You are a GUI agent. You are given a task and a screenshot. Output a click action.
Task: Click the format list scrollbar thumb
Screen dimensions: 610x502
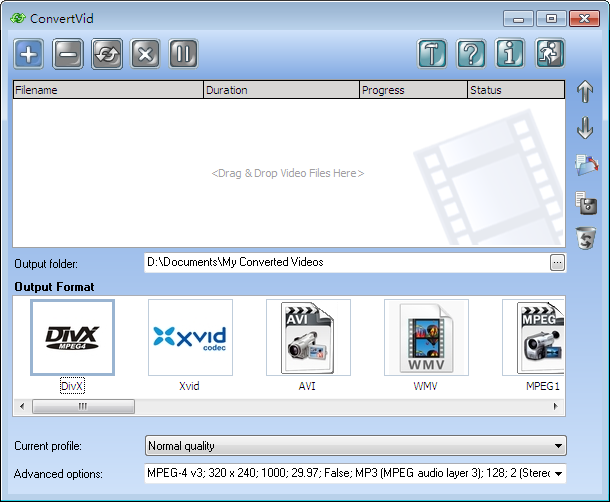pyautogui.click(x=83, y=406)
